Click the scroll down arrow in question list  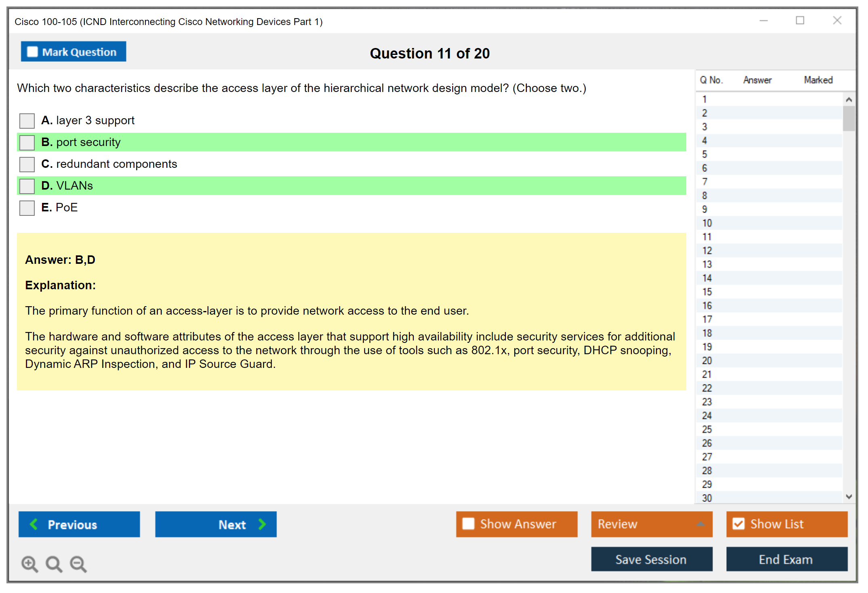(x=849, y=497)
